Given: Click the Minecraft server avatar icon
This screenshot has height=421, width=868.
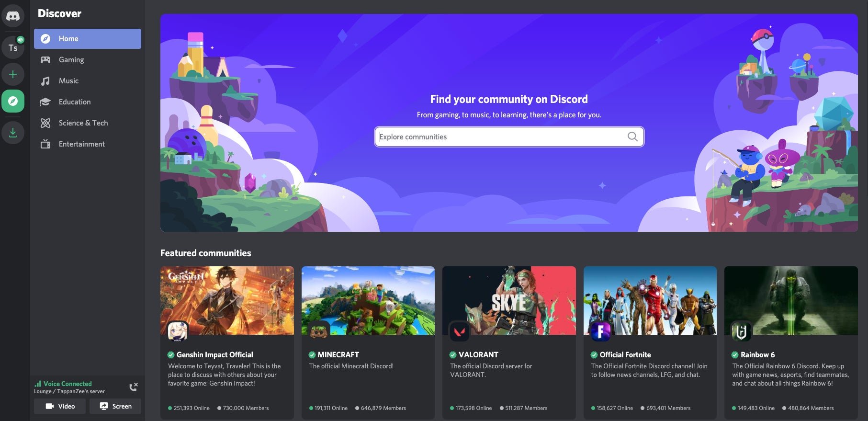Looking at the screenshot, I should coord(319,331).
